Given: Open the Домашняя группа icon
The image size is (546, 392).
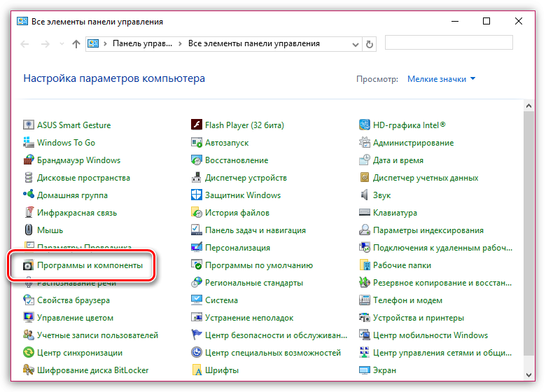Looking at the screenshot, I should click(x=29, y=195).
